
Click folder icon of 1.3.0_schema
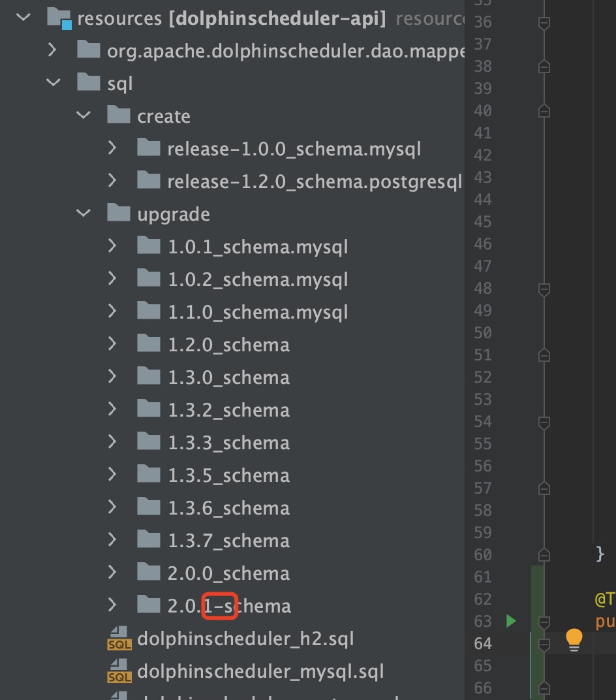click(149, 376)
